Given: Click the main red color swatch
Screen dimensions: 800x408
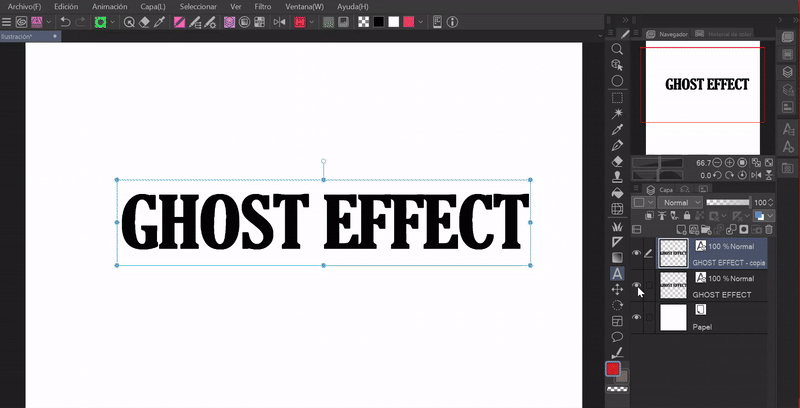Looking at the screenshot, I should (x=613, y=369).
